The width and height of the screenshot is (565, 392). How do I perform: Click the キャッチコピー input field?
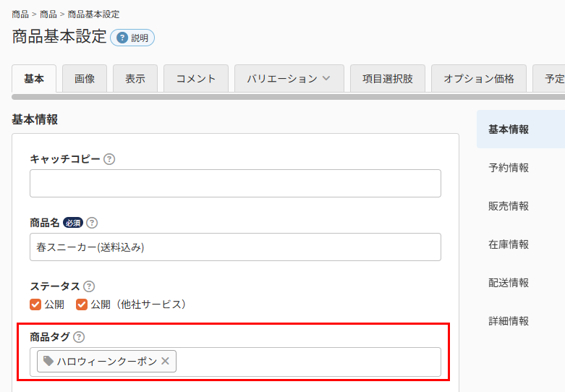[235, 184]
